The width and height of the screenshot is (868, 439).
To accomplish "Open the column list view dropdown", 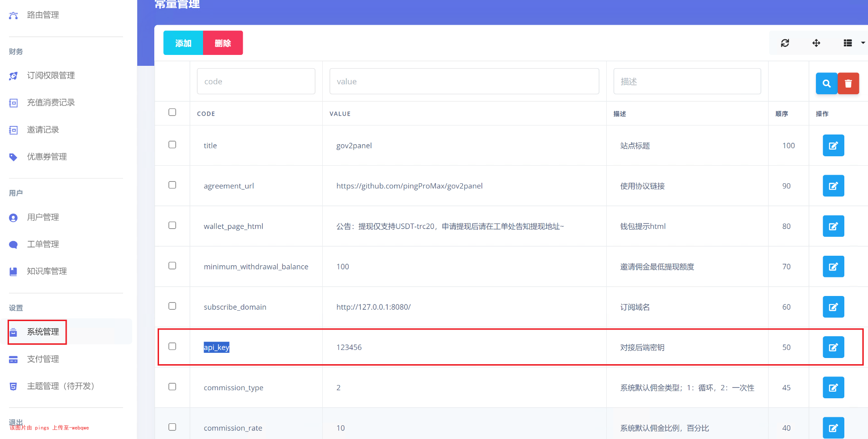I will click(854, 43).
